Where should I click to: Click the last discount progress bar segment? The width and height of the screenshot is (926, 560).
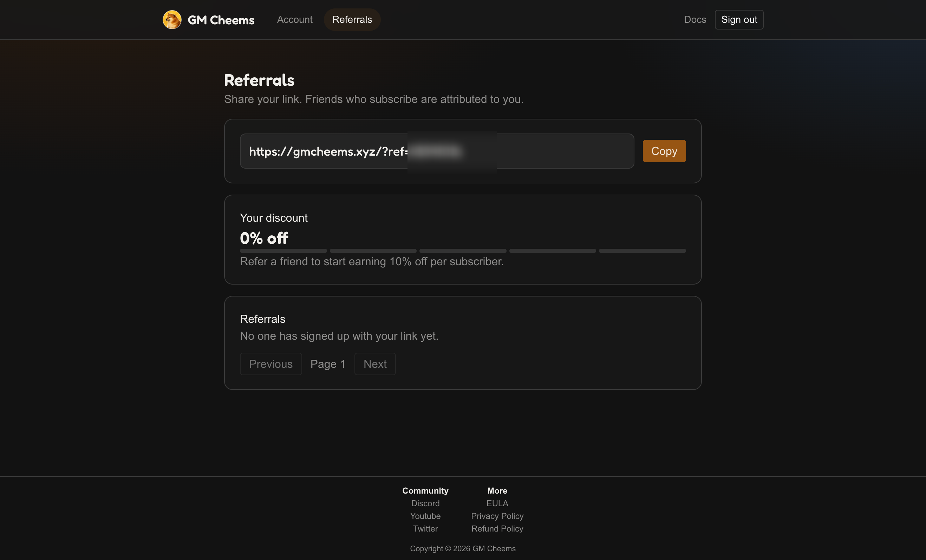pyautogui.click(x=642, y=251)
